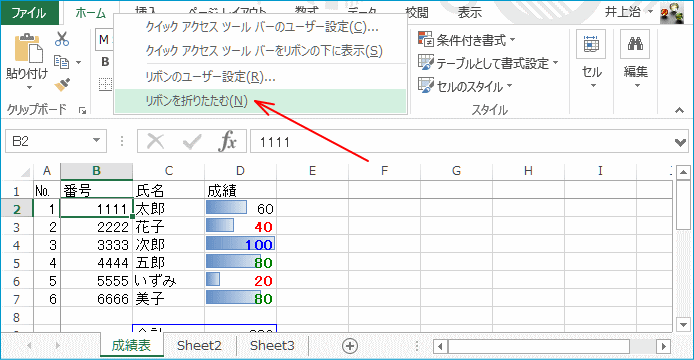Screen dimensions: 694x360
Task: Select the row 4 header
Action: pyautogui.click(x=17, y=245)
